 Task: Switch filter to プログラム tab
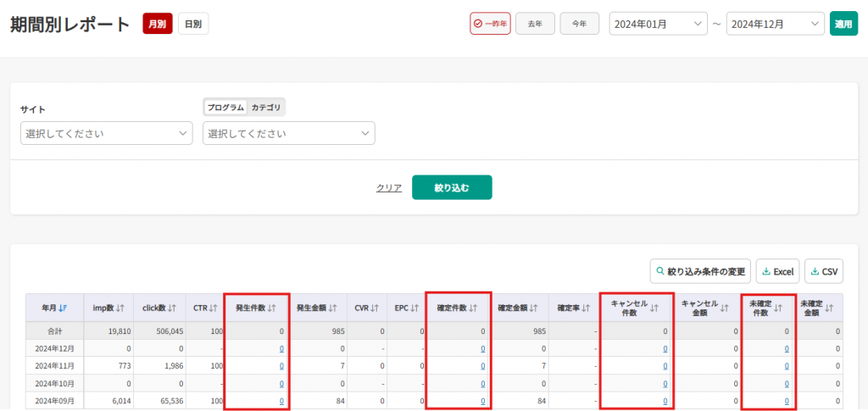pyautogui.click(x=225, y=108)
